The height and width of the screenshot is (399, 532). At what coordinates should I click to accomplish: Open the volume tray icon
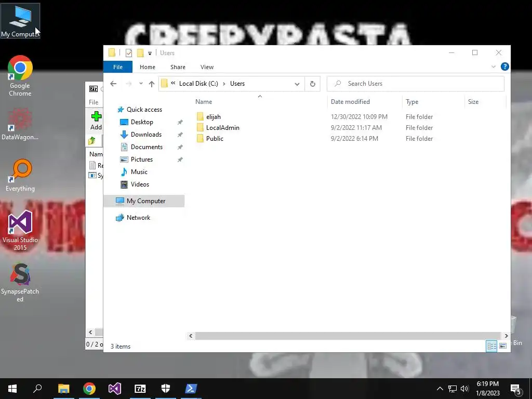click(x=464, y=389)
